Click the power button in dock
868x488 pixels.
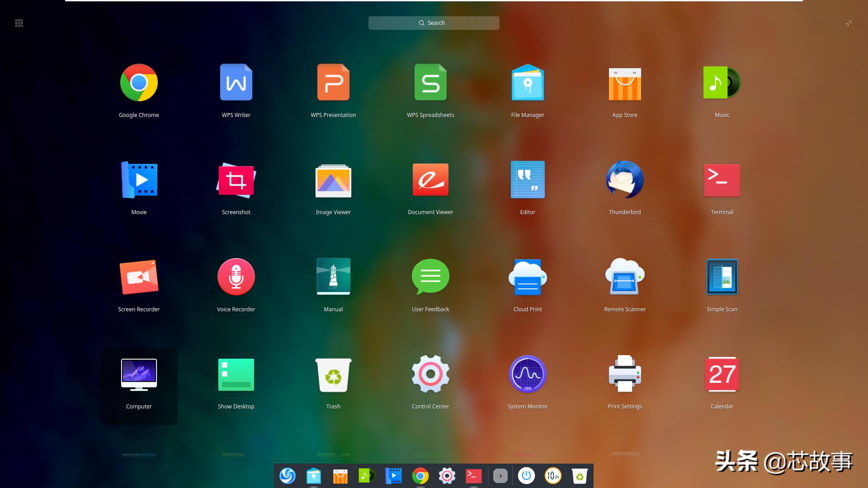(x=526, y=476)
